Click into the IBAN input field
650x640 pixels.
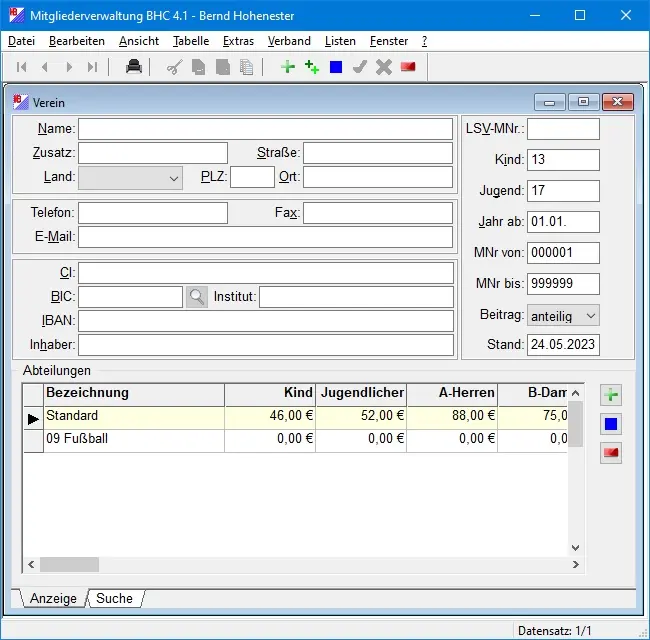[265, 321]
